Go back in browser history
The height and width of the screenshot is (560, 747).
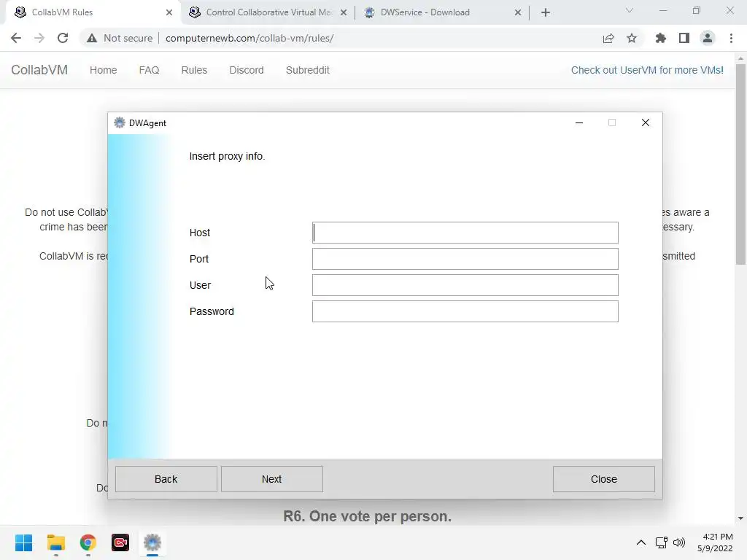pos(16,38)
